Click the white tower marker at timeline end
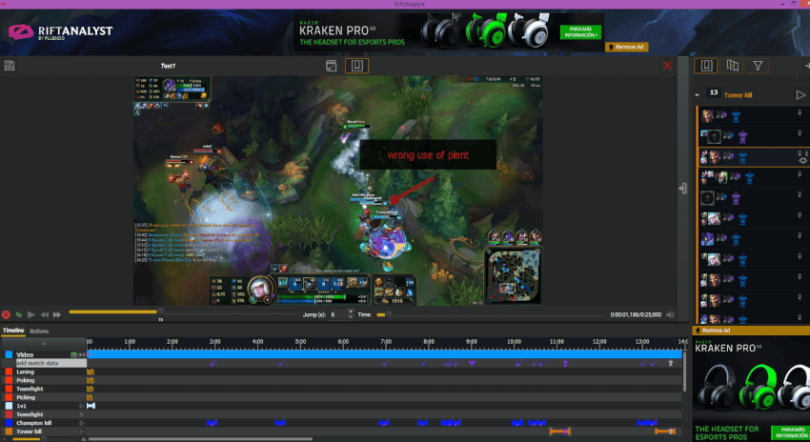The height and width of the screenshot is (442, 810). point(671,364)
